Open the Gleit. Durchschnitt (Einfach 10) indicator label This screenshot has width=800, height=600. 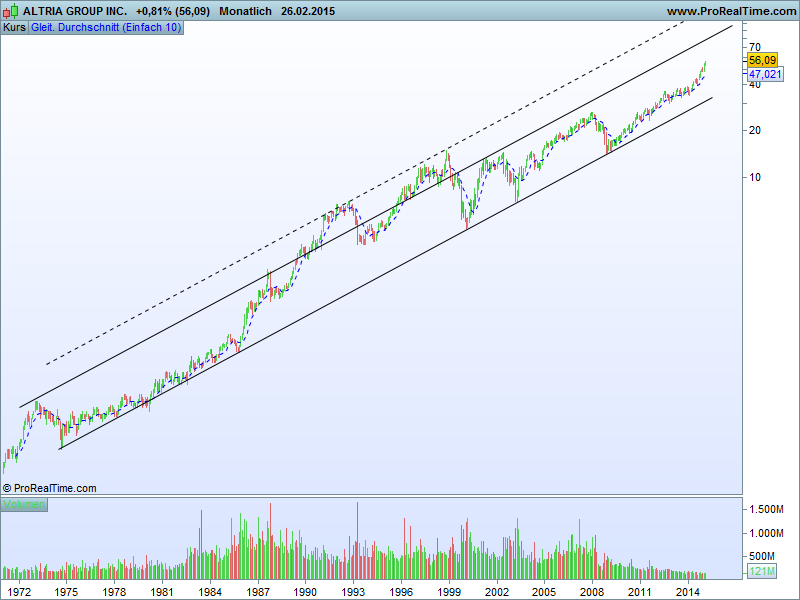coord(106,27)
